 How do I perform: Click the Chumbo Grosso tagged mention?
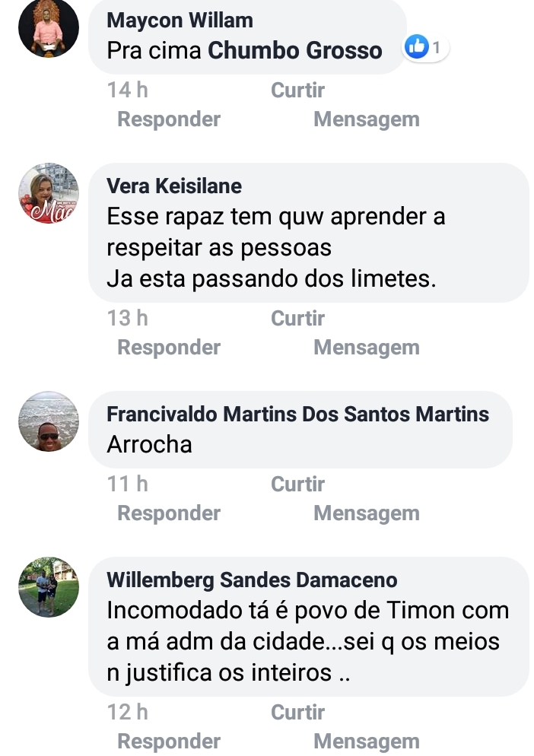coord(295,51)
